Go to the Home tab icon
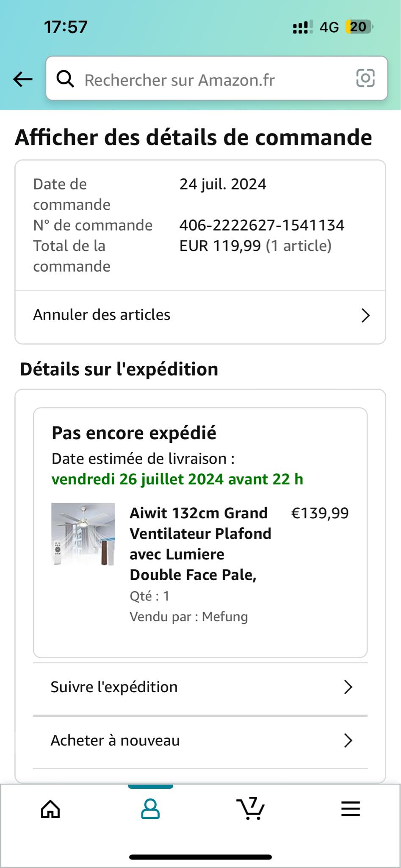Viewport: 401px width, 868px height. [50, 809]
